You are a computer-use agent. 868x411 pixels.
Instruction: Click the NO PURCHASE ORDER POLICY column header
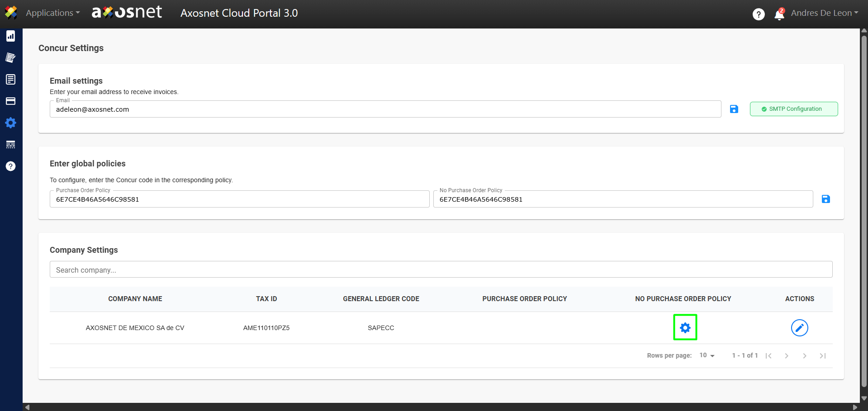(x=683, y=299)
